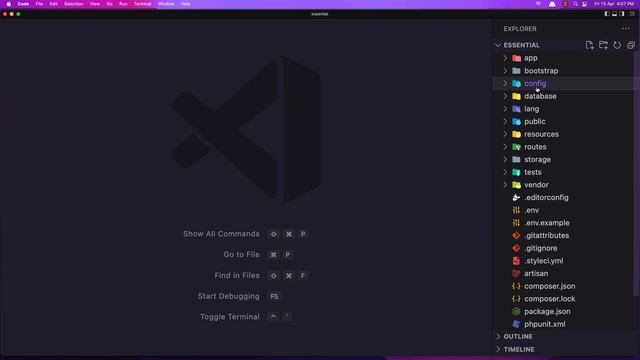Click the bootstrap folder icon
The image size is (640, 360).
click(516, 71)
